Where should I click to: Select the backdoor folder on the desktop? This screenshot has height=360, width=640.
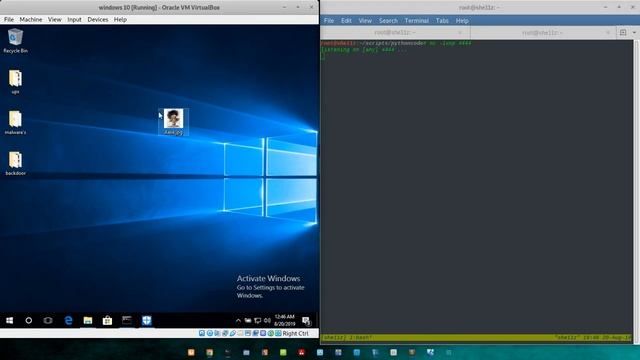[15, 163]
